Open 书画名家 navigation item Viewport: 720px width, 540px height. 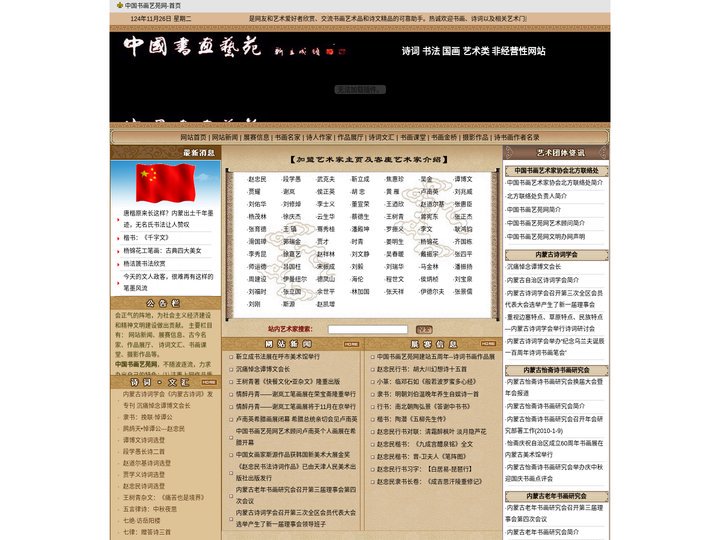pos(287,137)
